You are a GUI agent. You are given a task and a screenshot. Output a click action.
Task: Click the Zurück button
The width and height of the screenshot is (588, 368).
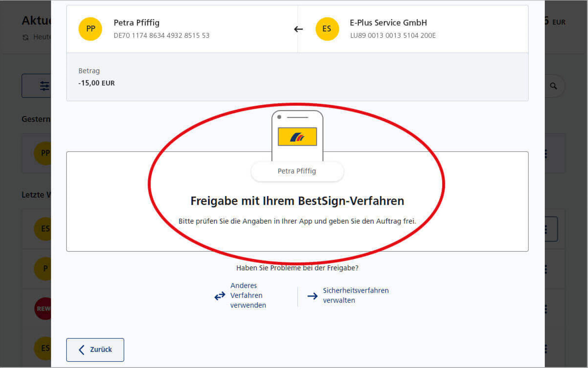pyautogui.click(x=95, y=350)
